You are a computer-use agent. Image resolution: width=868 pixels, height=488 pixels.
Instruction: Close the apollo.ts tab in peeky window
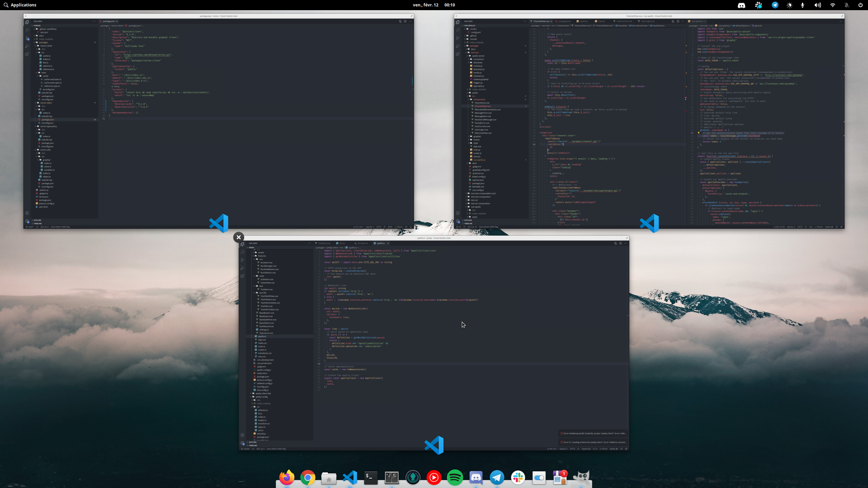click(x=388, y=243)
